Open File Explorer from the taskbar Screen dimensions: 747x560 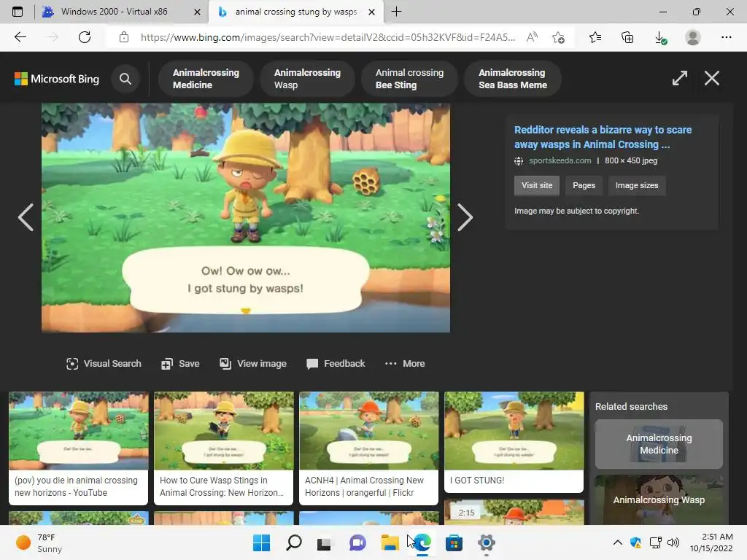click(390, 542)
